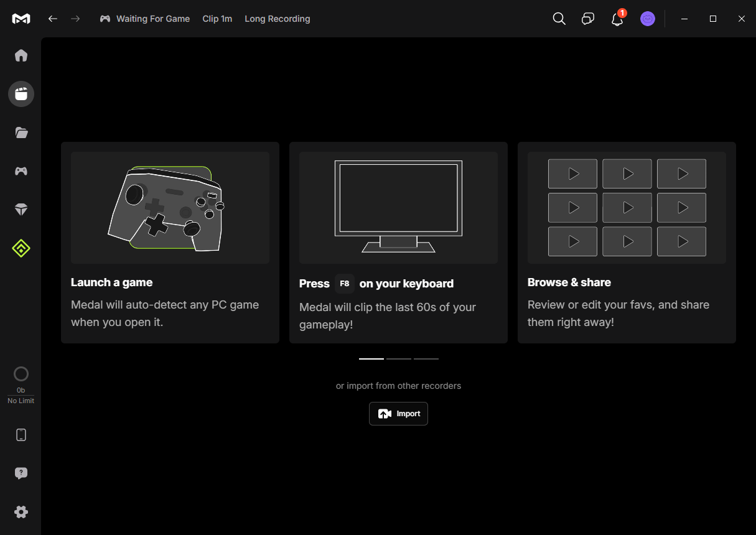The width and height of the screenshot is (756, 535).
Task: Go forward with the right arrow
Action: click(x=75, y=19)
